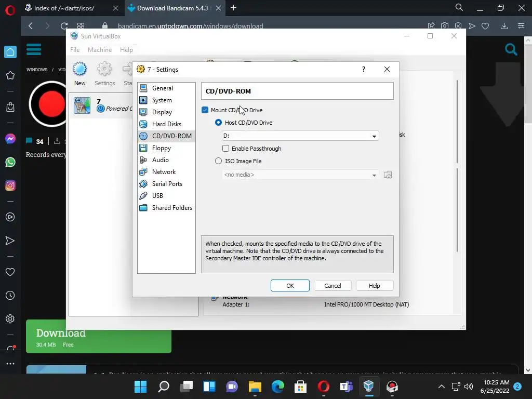Add page to Opera bookmarks heart
The image size is (532, 399).
[486, 26]
